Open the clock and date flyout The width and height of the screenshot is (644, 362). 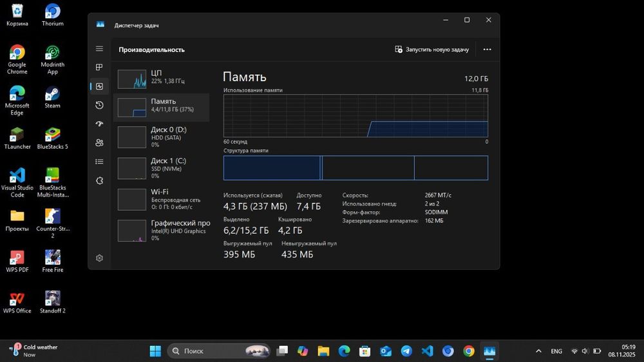(x=622, y=350)
